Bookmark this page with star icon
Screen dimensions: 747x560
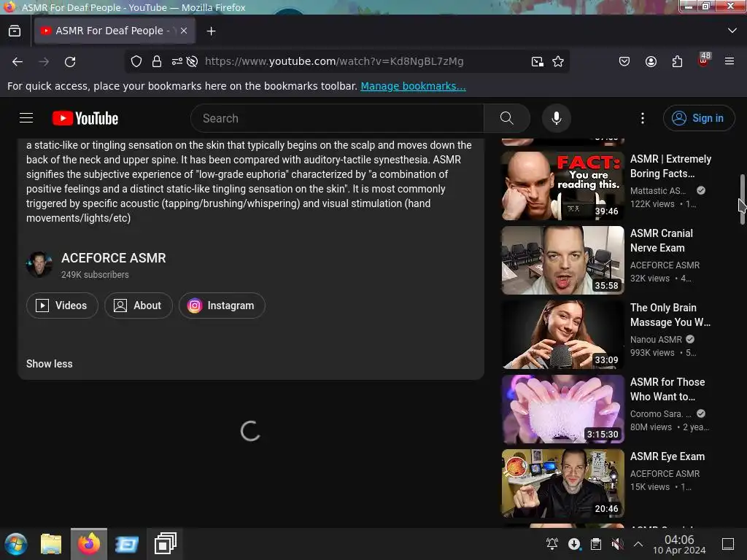point(558,61)
